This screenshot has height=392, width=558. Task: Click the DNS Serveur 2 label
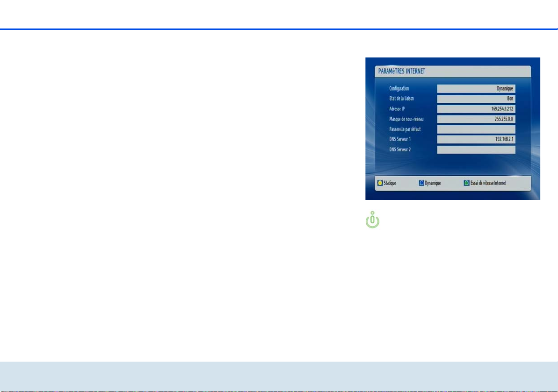point(400,150)
